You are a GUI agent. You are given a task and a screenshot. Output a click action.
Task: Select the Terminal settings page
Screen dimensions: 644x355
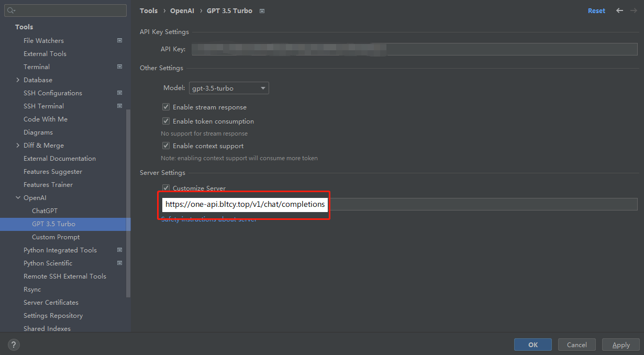pyautogui.click(x=37, y=66)
